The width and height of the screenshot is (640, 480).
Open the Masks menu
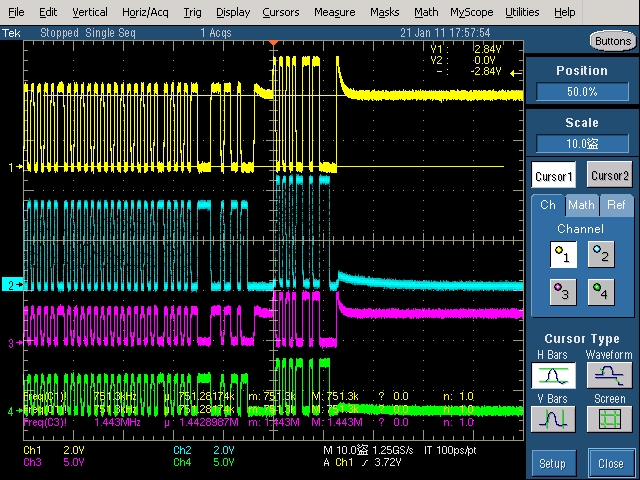(384, 12)
